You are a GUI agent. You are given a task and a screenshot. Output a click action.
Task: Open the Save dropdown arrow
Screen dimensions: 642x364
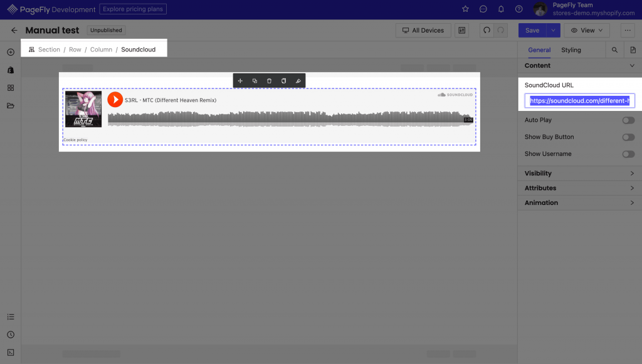click(553, 30)
